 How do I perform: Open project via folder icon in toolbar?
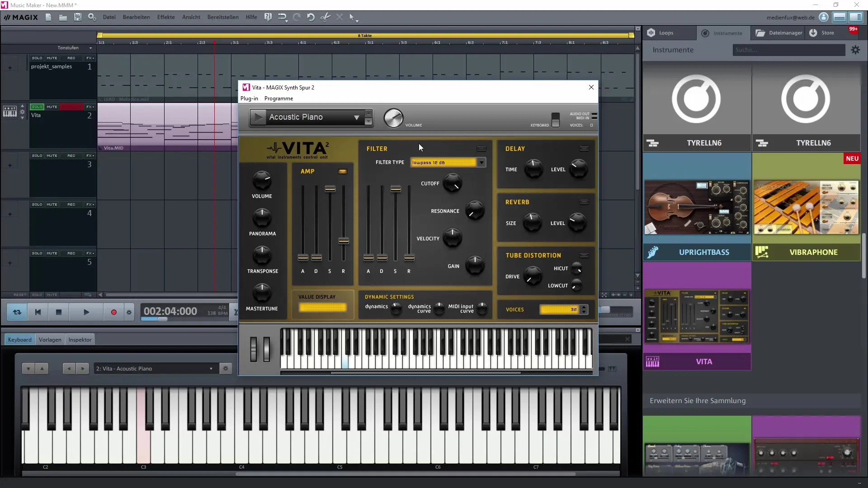click(63, 17)
